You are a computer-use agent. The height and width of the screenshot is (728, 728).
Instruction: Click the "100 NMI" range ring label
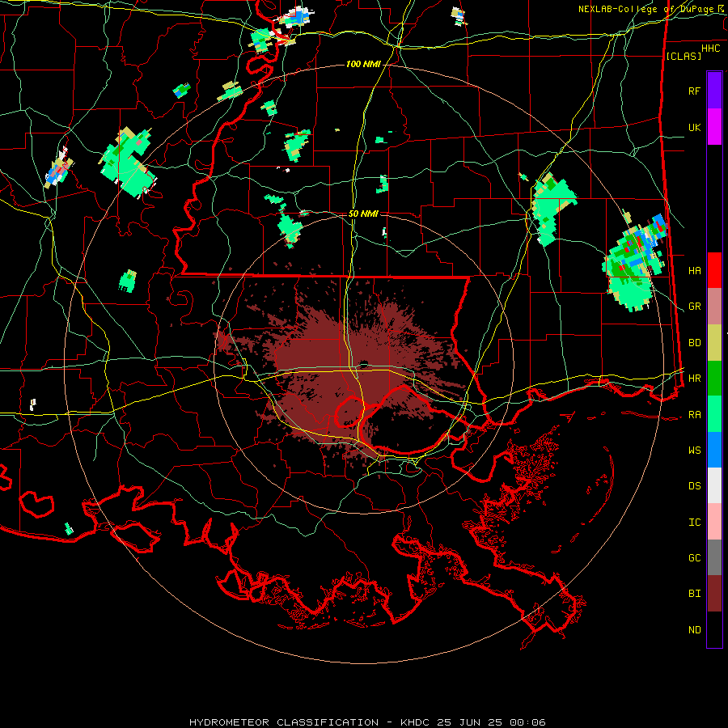click(363, 64)
